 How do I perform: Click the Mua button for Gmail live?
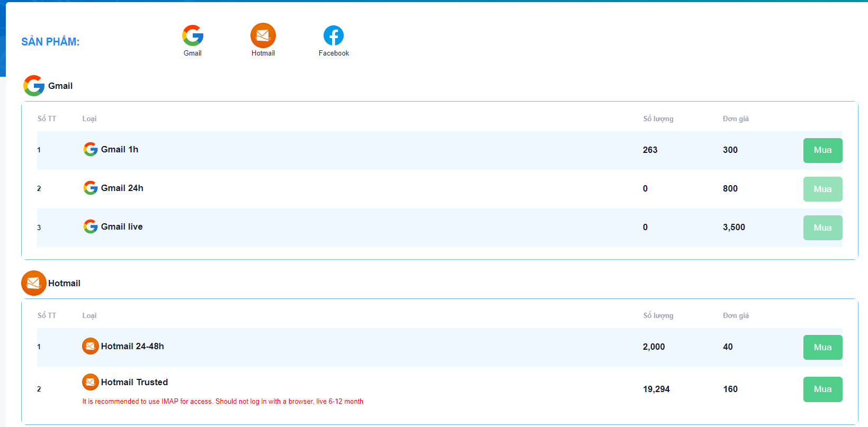coord(823,228)
